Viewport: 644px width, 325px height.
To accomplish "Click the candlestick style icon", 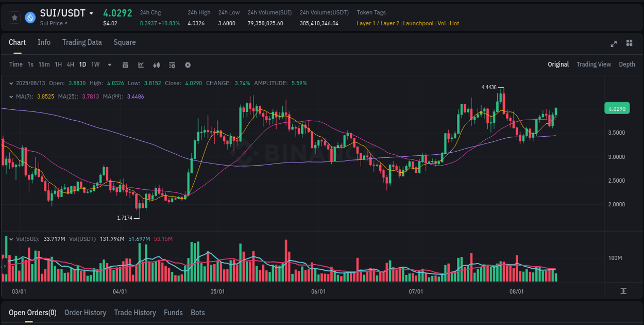I will [156, 64].
